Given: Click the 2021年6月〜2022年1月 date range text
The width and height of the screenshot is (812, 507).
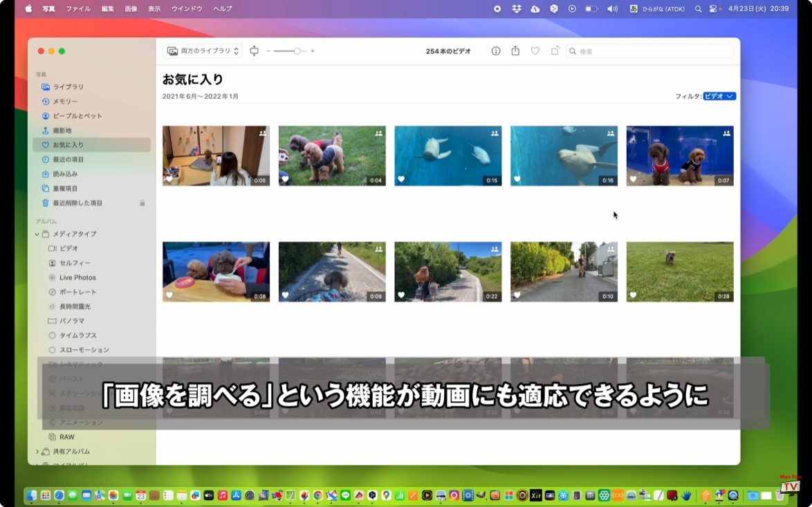Looking at the screenshot, I should click(201, 96).
